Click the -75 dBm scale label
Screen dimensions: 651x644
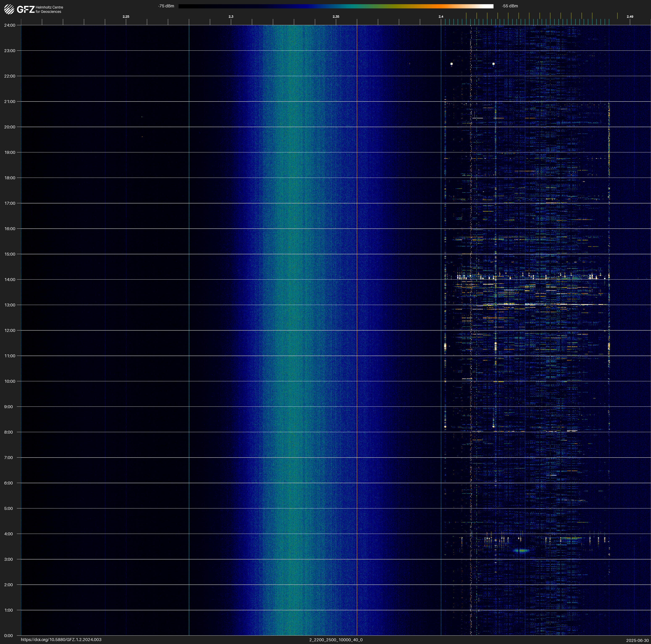coord(166,6)
